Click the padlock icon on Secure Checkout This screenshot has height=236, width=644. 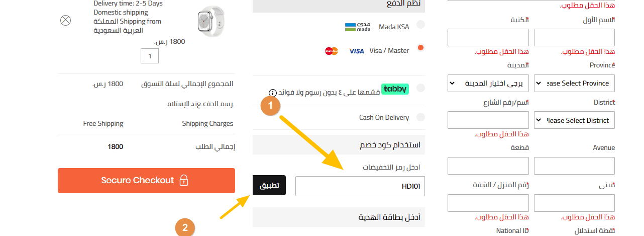(x=184, y=180)
